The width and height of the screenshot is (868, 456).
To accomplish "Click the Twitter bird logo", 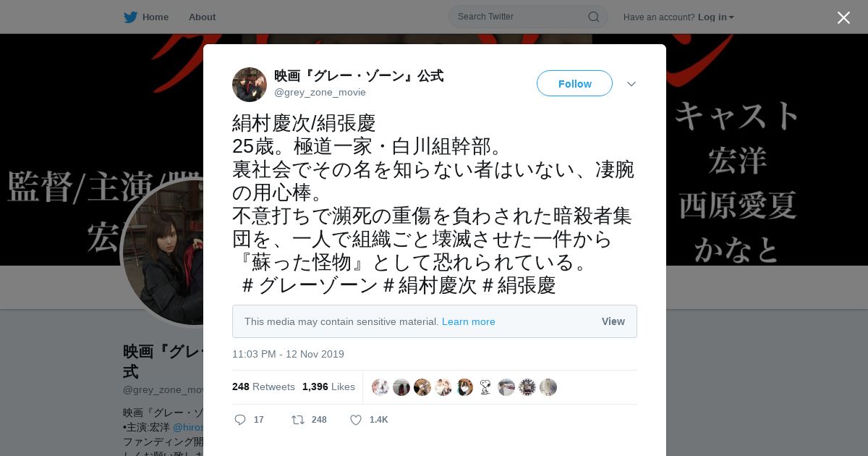I will click(130, 17).
